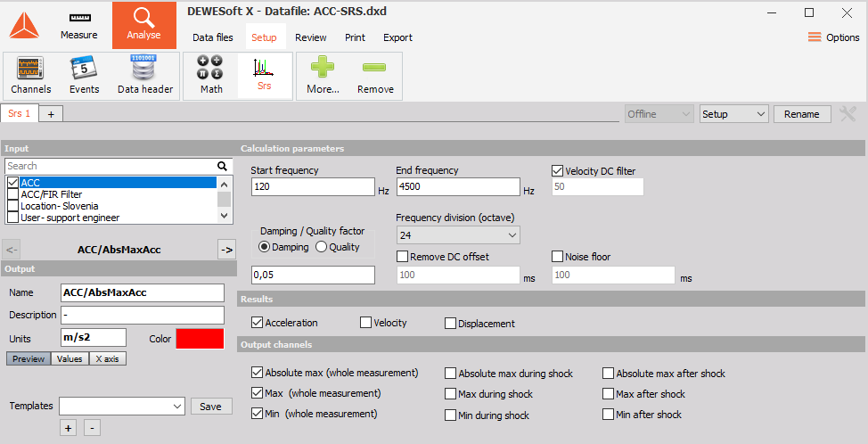This screenshot has width=868, height=444.
Task: Go to previous output channel arrow
Action: point(11,250)
